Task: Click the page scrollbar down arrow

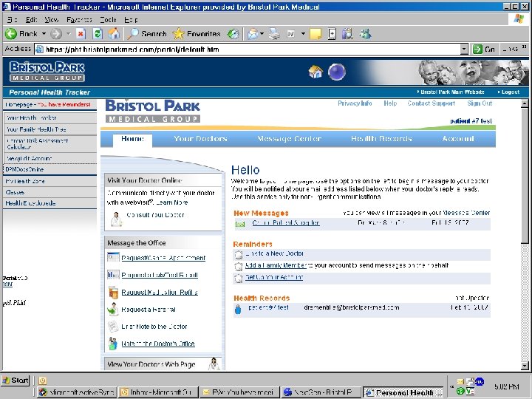Action: [525, 366]
